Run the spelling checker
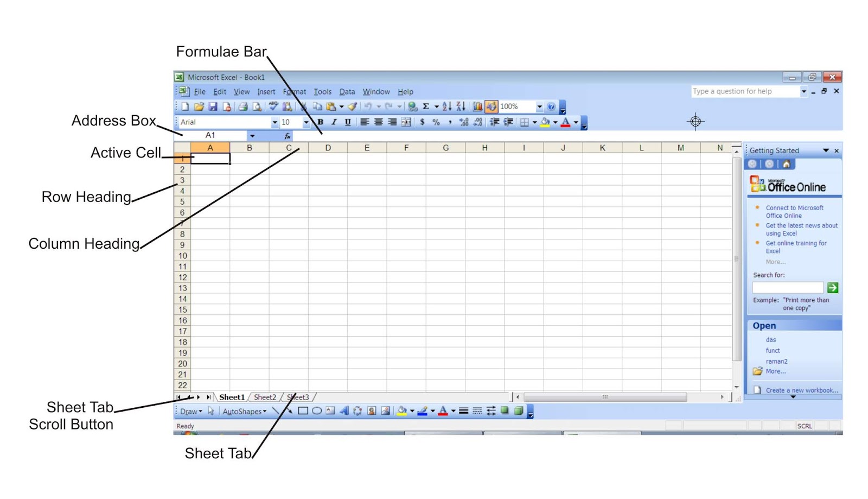The width and height of the screenshot is (868, 499). (273, 107)
